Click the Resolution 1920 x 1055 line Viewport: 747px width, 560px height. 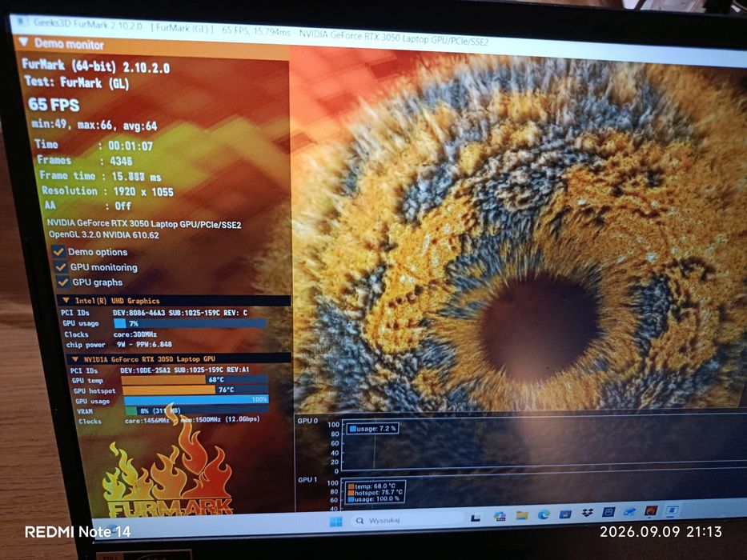[x=107, y=191]
